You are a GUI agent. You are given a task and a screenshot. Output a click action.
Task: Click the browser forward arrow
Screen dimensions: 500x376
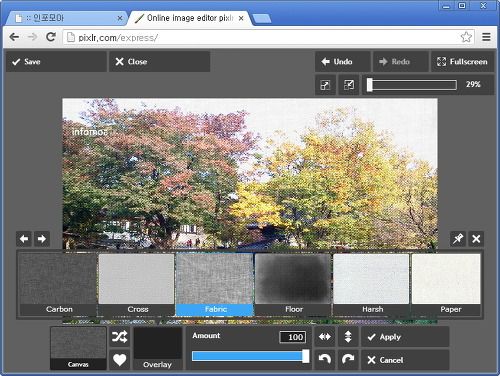(x=32, y=37)
